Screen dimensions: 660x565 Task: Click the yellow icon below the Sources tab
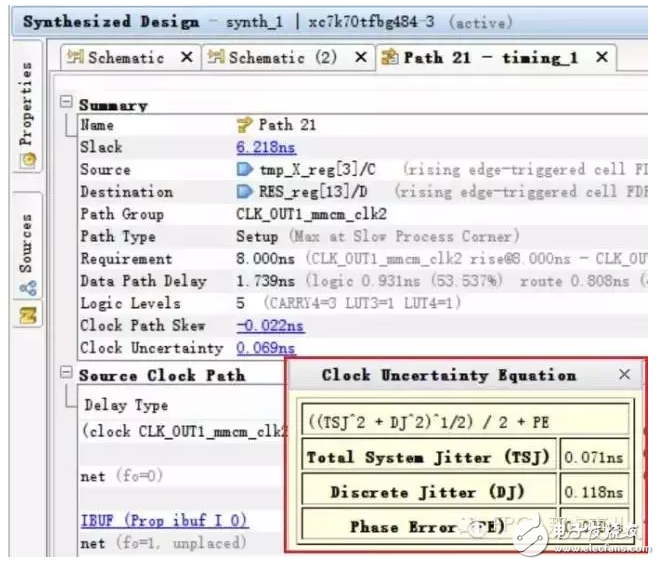click(x=28, y=315)
